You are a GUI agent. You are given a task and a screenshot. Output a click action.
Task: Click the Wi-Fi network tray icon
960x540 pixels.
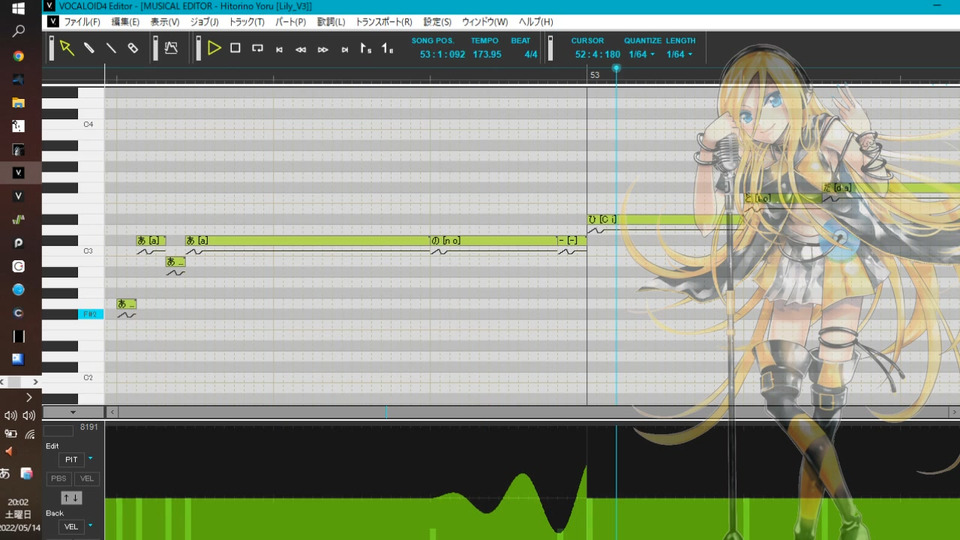(x=29, y=434)
